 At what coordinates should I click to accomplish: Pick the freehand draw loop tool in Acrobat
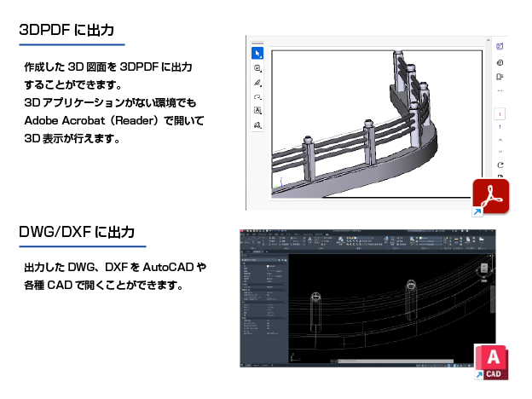pos(257,96)
